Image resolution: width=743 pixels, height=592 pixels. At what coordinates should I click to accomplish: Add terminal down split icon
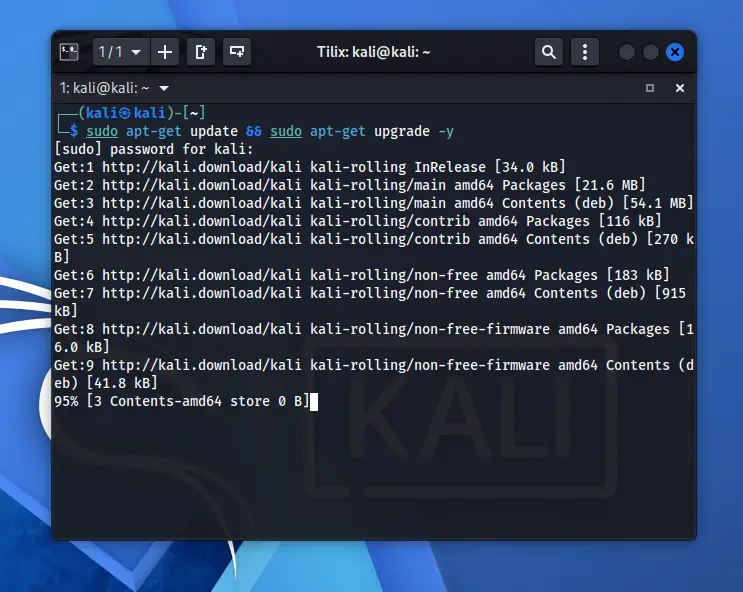pyautogui.click(x=237, y=52)
